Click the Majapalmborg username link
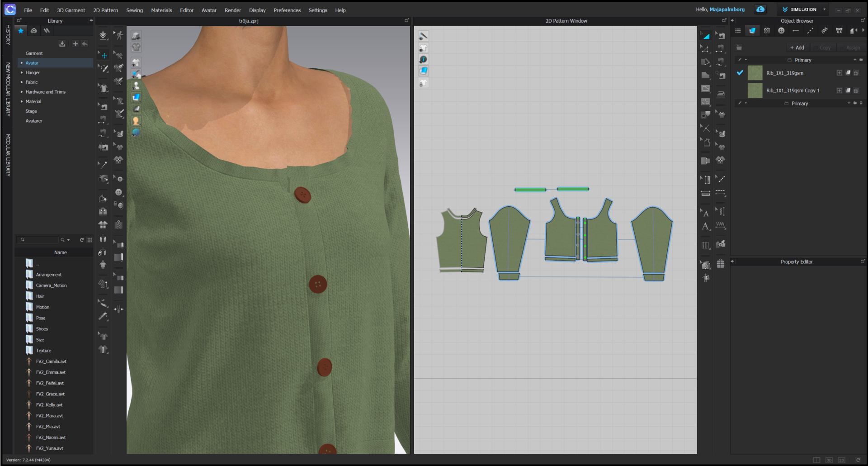This screenshot has width=868, height=466. pyautogui.click(x=727, y=10)
